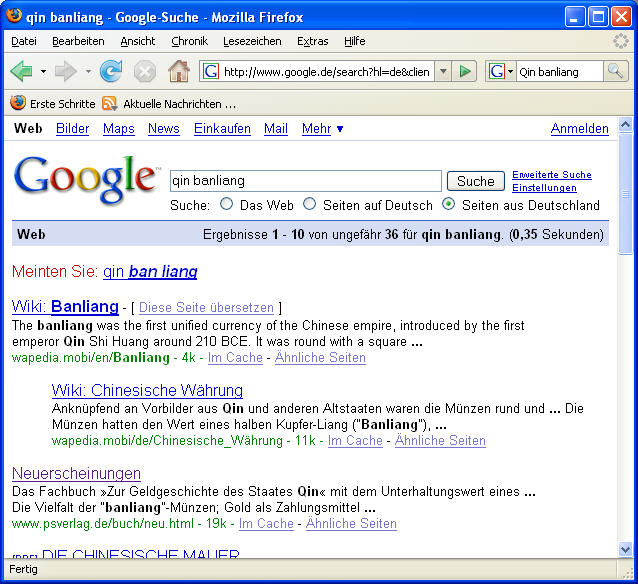638x584 pixels.
Task: Open the Erweiterte Suche link
Action: pyautogui.click(x=551, y=175)
